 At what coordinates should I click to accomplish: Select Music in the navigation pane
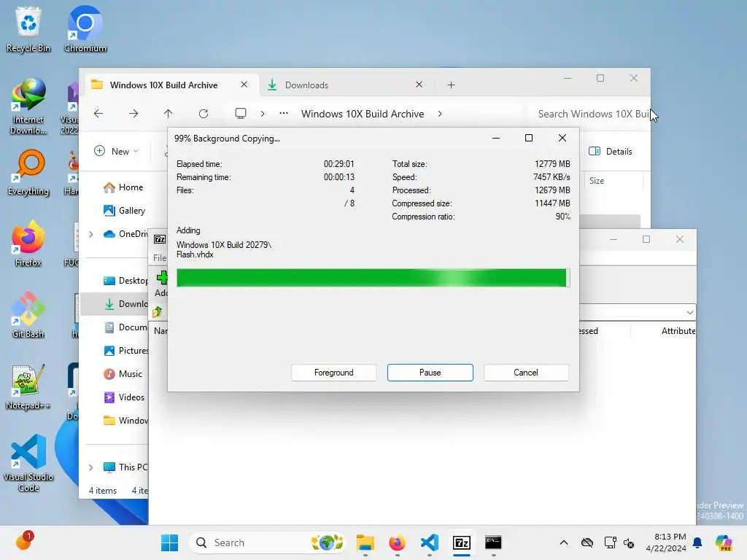(x=123, y=374)
